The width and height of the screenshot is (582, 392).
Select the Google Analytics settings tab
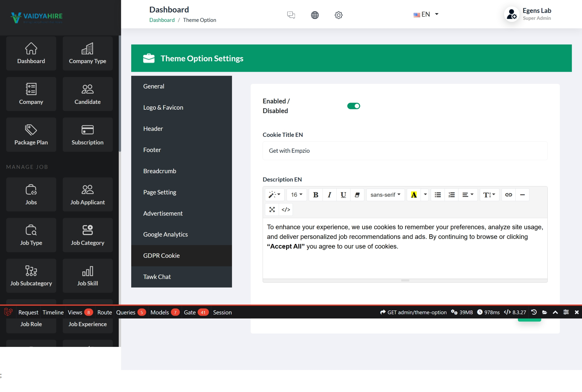coord(165,234)
